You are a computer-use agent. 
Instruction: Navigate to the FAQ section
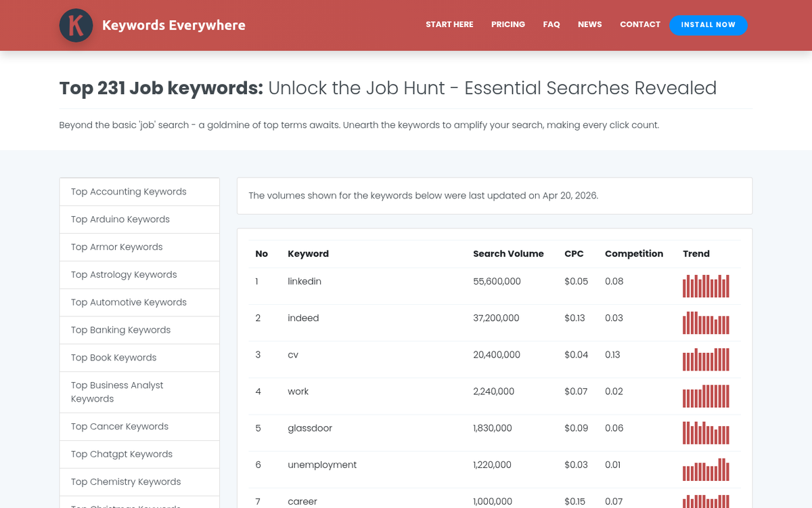point(551,24)
